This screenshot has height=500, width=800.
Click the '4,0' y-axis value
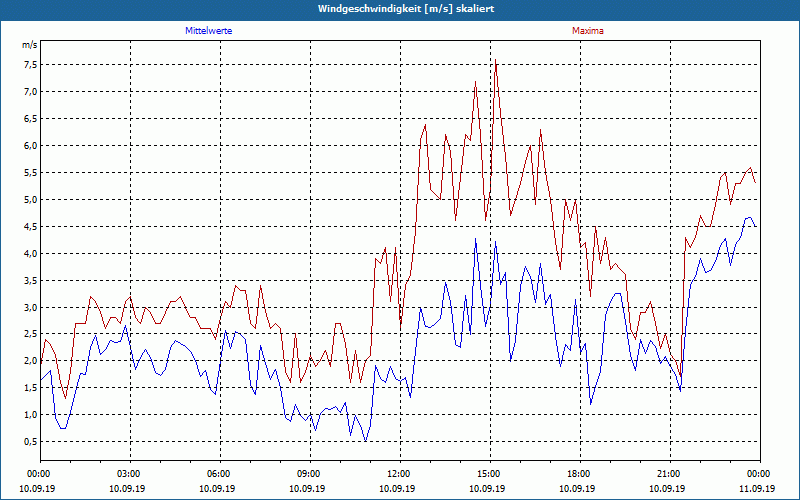coord(30,254)
